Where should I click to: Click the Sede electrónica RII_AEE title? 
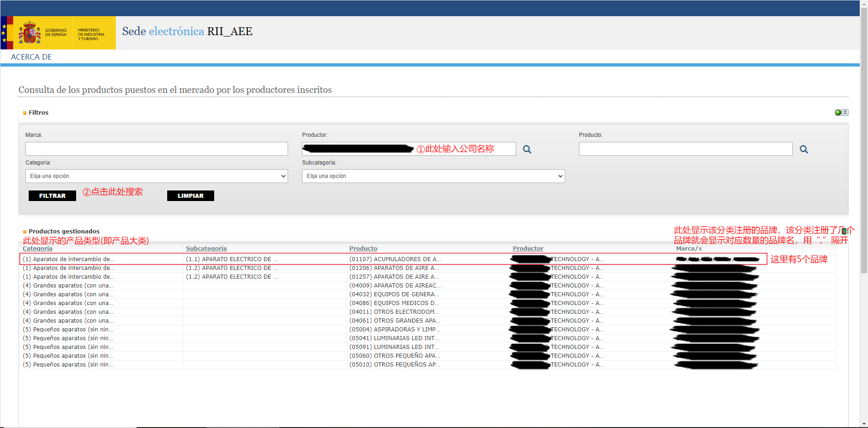pos(187,31)
